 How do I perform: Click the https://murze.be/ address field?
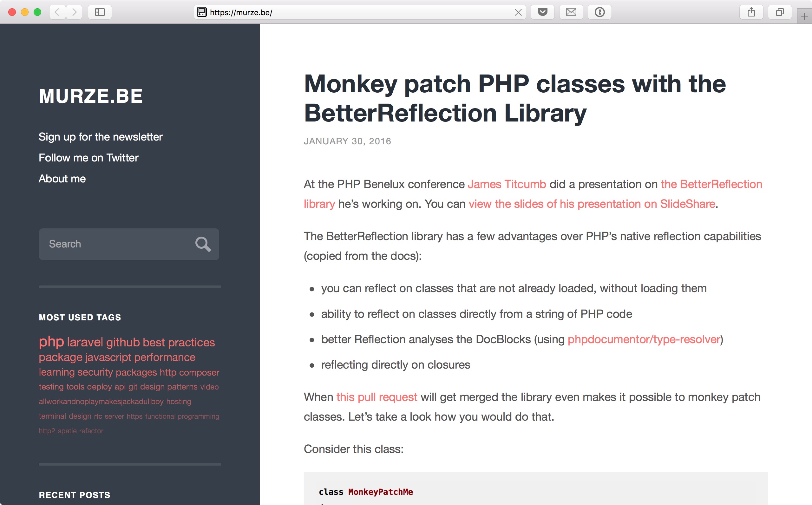pos(361,12)
